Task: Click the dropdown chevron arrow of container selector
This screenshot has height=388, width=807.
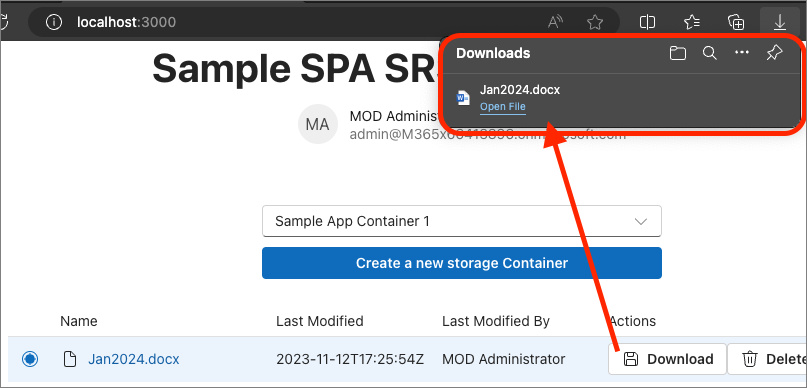Action: (640, 222)
